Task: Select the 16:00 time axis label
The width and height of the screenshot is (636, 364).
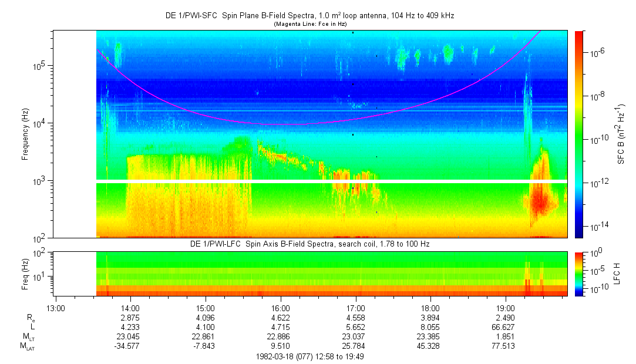Action: pos(281,308)
